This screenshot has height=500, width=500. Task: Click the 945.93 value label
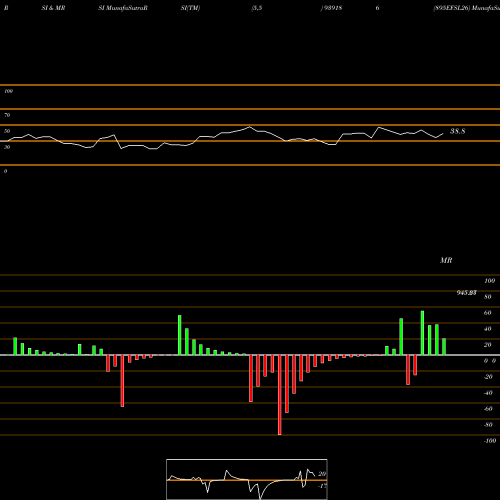coord(466,293)
